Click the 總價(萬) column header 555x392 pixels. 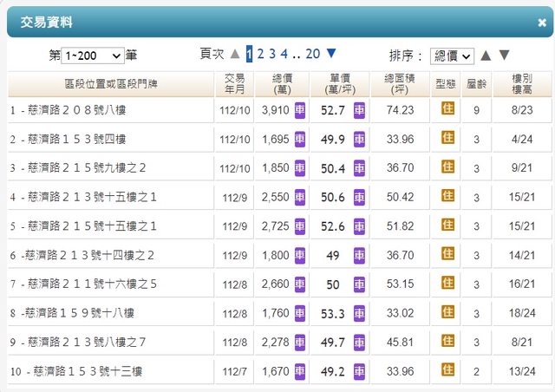click(282, 83)
